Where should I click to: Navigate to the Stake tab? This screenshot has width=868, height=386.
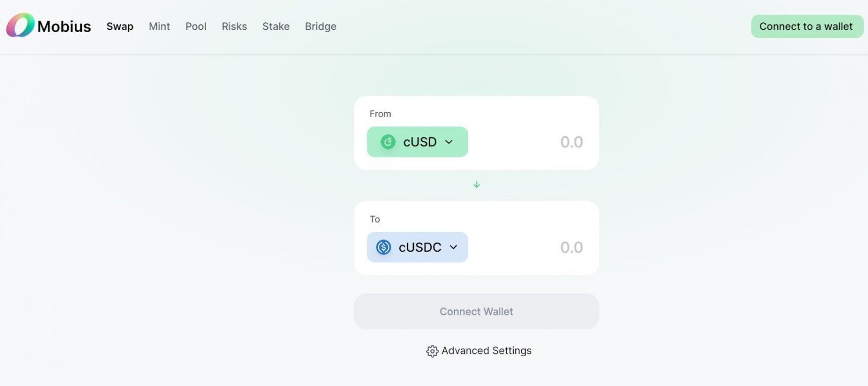click(276, 26)
